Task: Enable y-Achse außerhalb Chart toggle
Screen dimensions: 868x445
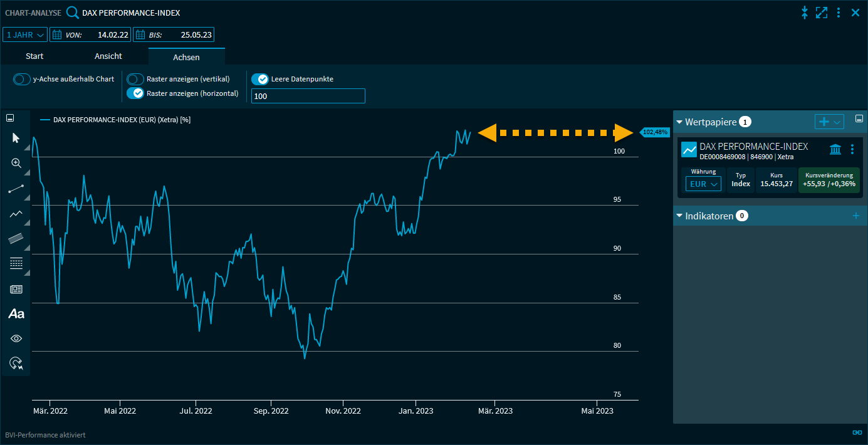Action: pyautogui.click(x=23, y=80)
